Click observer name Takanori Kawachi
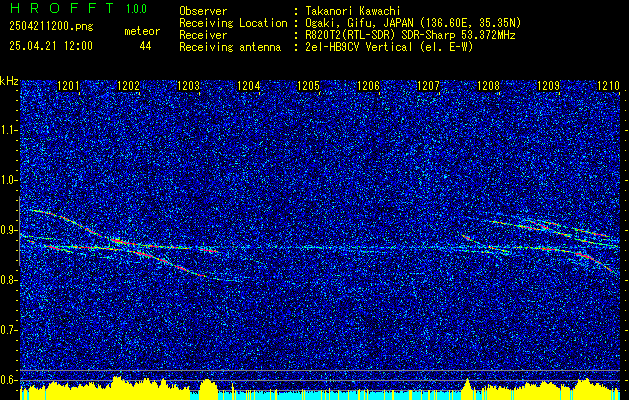Image resolution: width=629 pixels, height=400 pixels. [352, 11]
